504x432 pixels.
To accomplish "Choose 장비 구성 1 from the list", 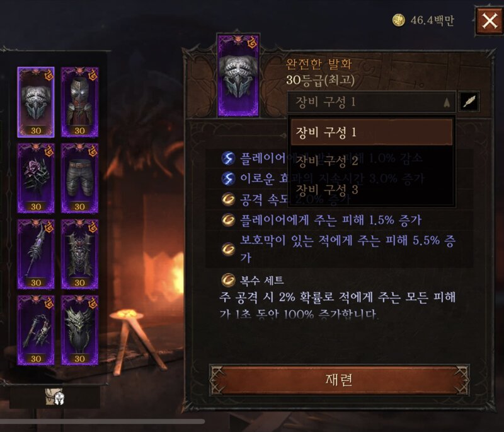I will pyautogui.click(x=371, y=132).
